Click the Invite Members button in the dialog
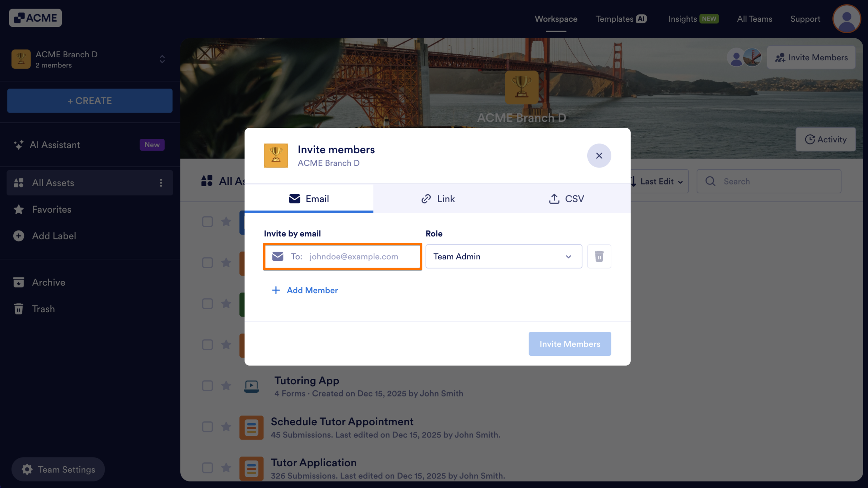This screenshot has width=868, height=488. [570, 344]
